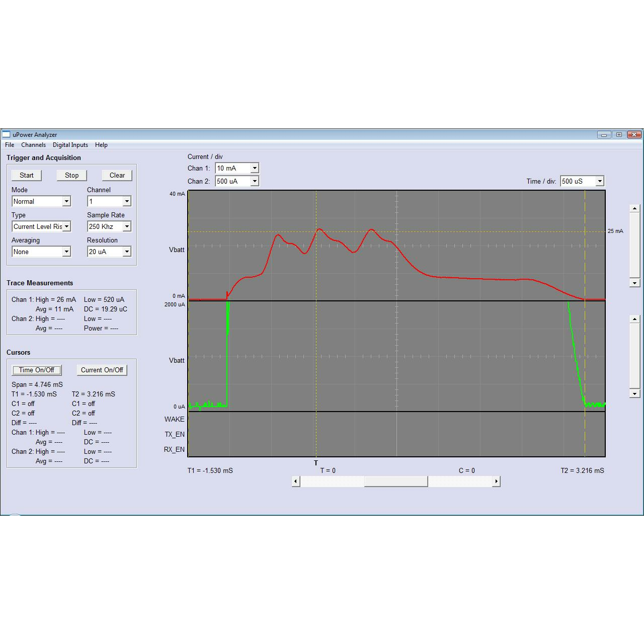This screenshot has height=644, width=644.
Task: Change Chan 2 current per division
Action: pos(255,181)
